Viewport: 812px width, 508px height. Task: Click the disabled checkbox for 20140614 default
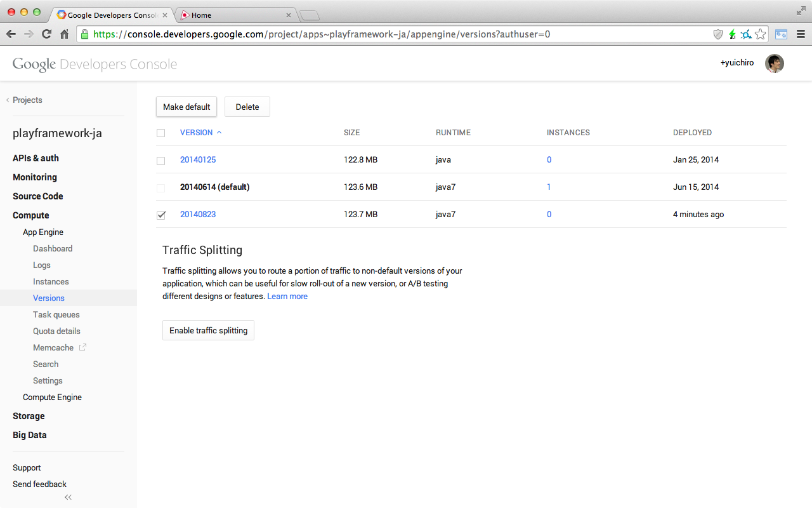click(160, 188)
